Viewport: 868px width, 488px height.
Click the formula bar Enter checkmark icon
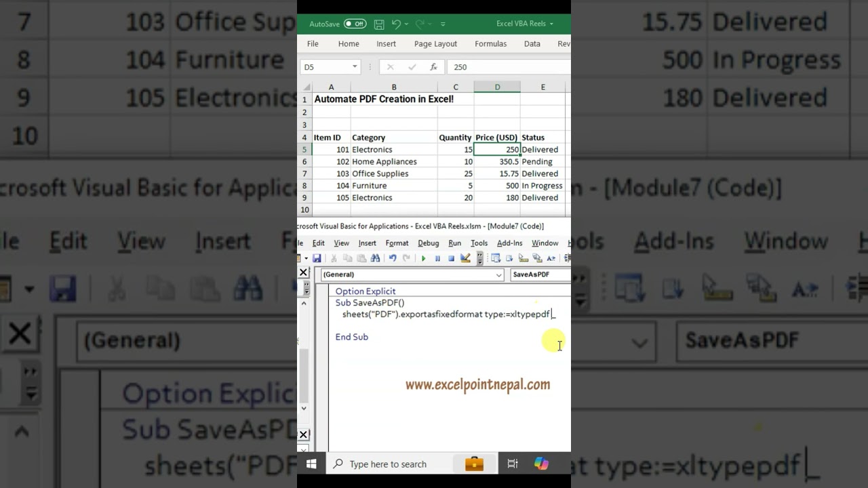(412, 67)
